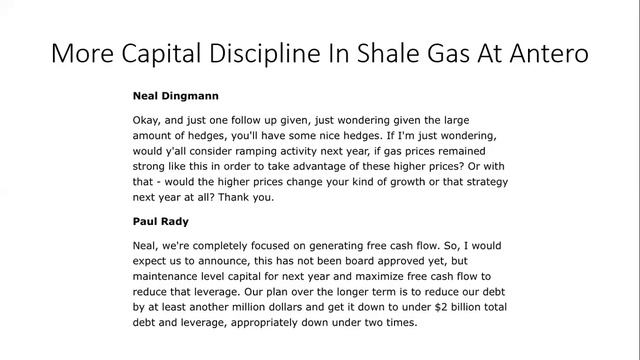Click the slide title "More Capital Discipline"
Screen dimensions: 640x360
(x=186, y=54)
